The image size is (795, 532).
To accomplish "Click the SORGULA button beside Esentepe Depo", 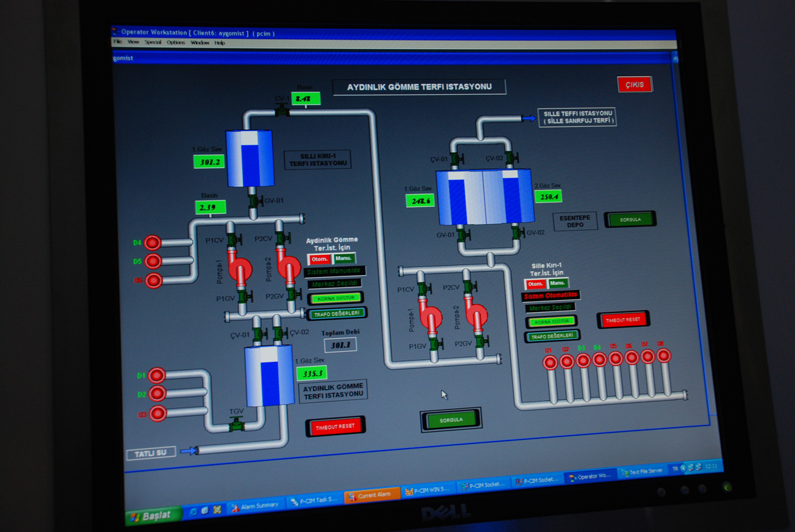I will 630,219.
